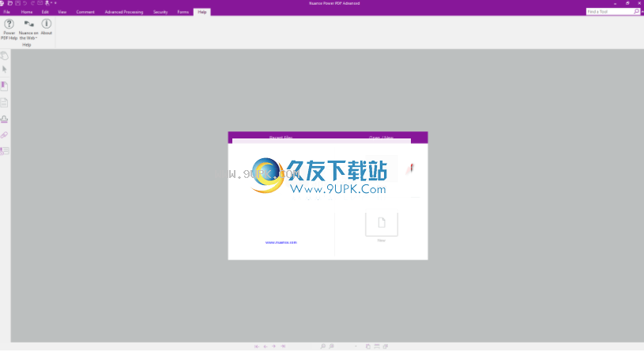644x352 pixels.
Task: Open the Forms tab
Action: click(183, 12)
